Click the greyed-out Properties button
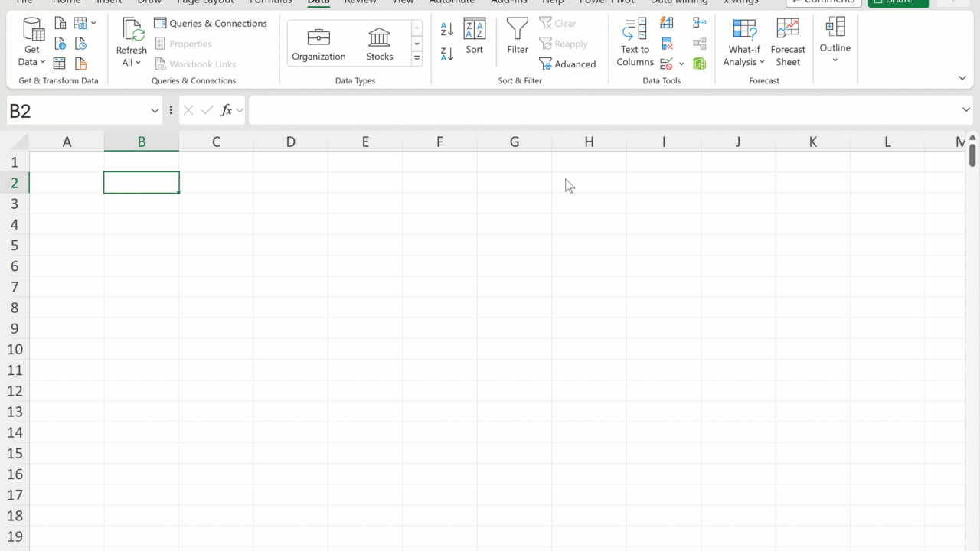The image size is (980, 551). 183,44
